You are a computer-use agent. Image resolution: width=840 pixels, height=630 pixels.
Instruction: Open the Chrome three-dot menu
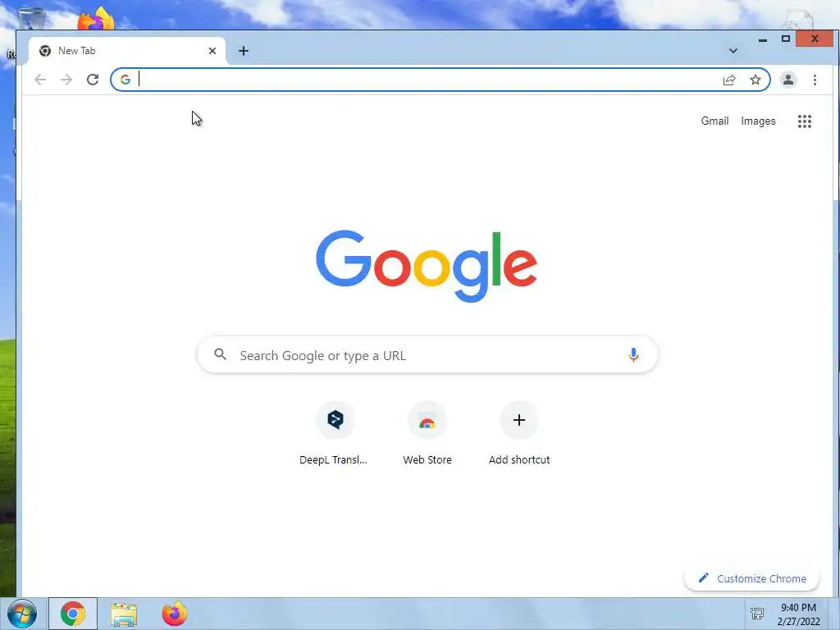click(x=815, y=80)
